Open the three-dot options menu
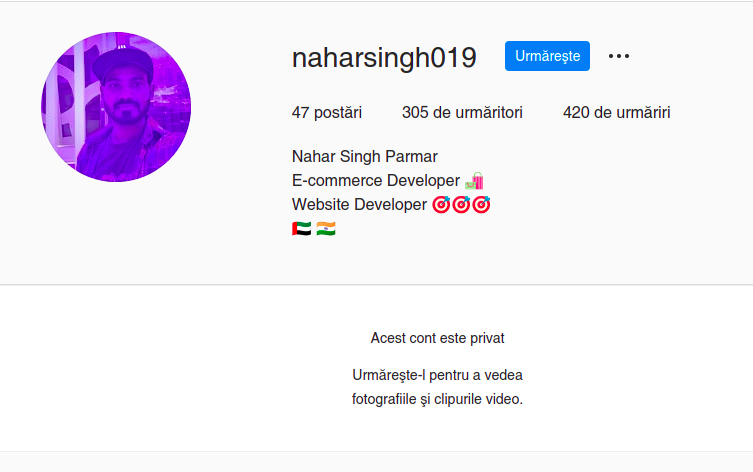This screenshot has width=753, height=472. [619, 56]
